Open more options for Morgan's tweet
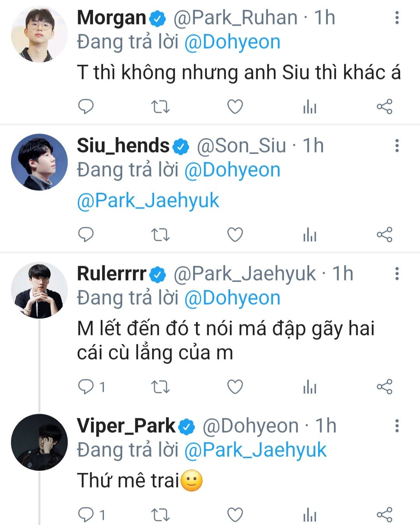The width and height of the screenshot is (420, 525). click(x=397, y=18)
